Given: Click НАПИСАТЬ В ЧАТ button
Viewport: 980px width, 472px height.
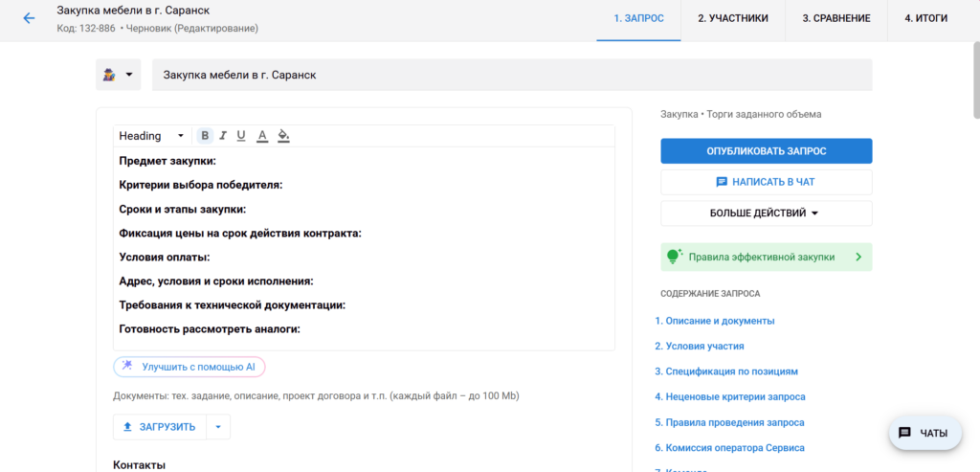Looking at the screenshot, I should pyautogui.click(x=766, y=182).
